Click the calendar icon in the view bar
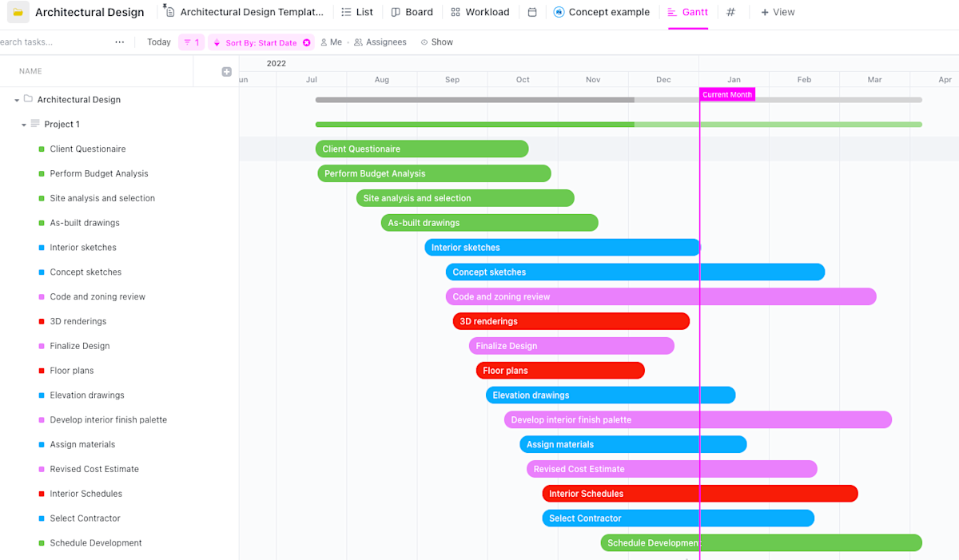This screenshot has height=560, width=959. [x=531, y=12]
